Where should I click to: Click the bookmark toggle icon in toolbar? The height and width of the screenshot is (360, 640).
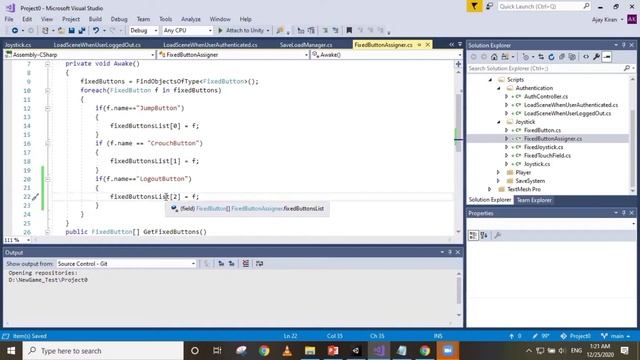(x=349, y=30)
